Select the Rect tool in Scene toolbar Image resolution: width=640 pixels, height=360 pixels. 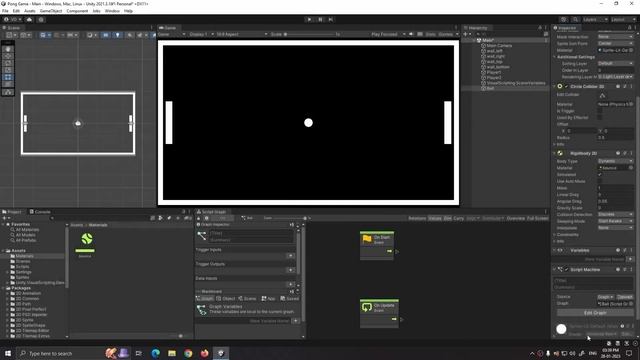coord(8,77)
